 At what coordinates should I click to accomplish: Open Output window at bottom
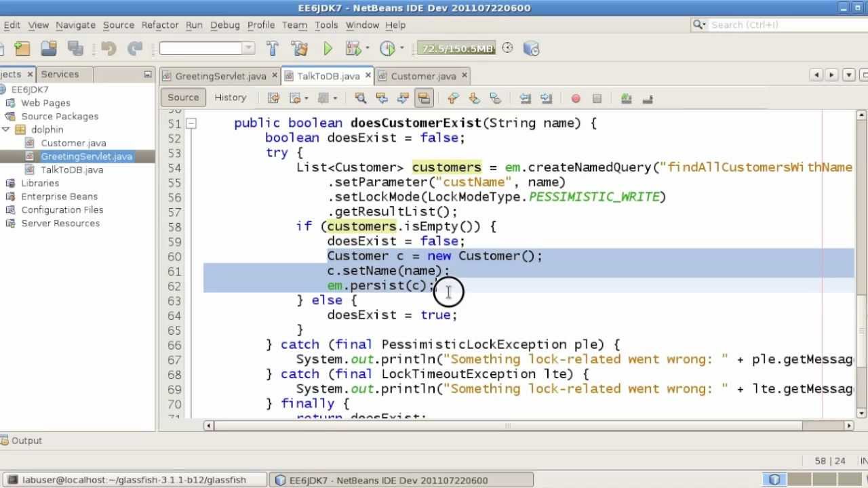pos(21,441)
